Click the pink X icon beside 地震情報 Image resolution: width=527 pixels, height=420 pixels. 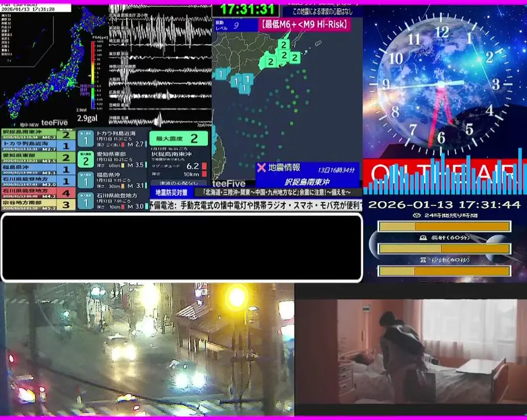tap(261, 167)
